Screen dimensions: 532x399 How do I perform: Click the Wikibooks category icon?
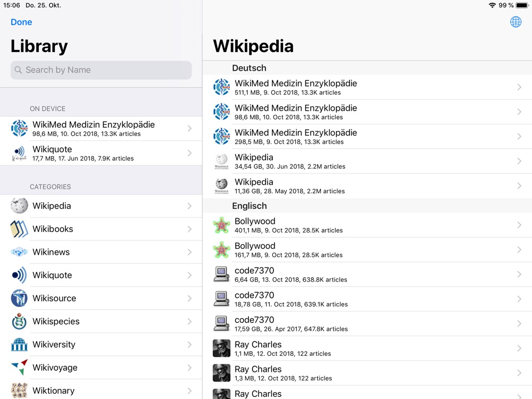point(19,229)
